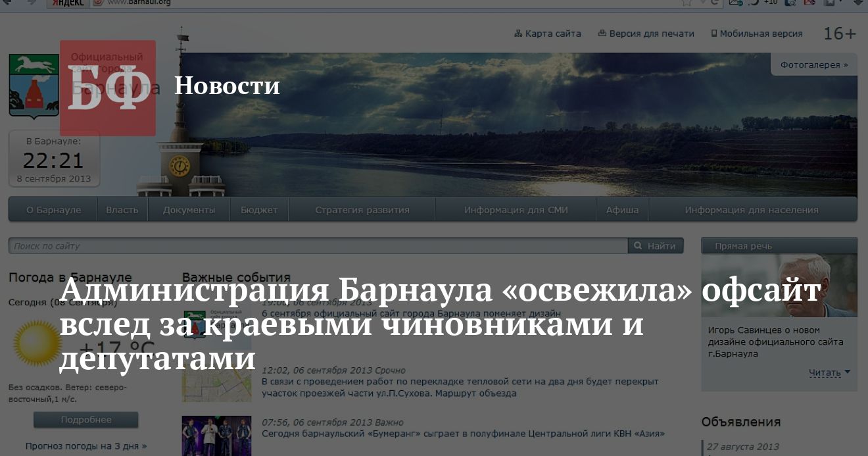Click the Погода в Барнауле heading

70,278
